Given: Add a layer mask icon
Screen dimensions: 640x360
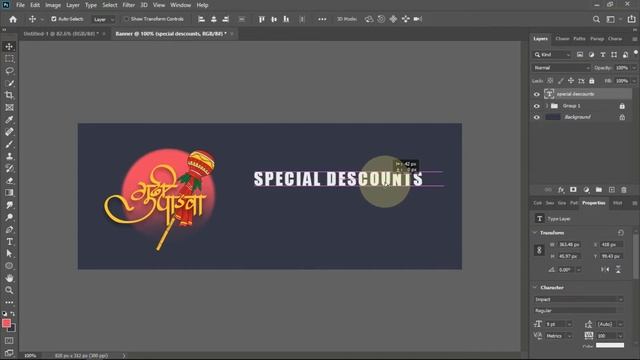Looking at the screenshot, I should [x=573, y=190].
